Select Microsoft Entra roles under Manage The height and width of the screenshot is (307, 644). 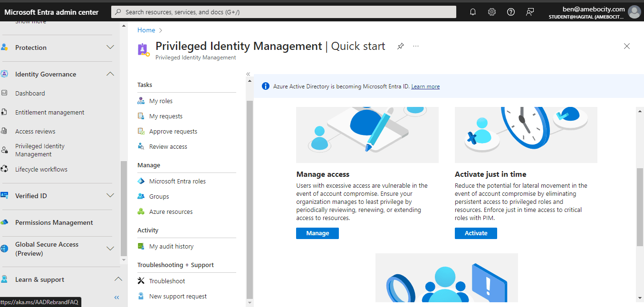(177, 182)
